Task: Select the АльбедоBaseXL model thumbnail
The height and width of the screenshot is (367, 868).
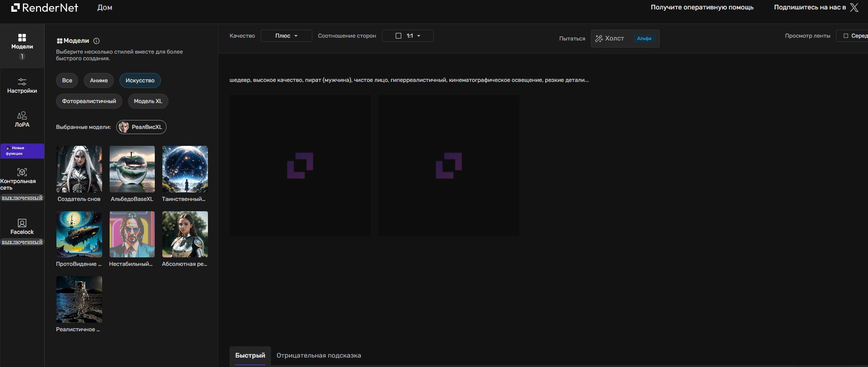Action: pyautogui.click(x=132, y=169)
